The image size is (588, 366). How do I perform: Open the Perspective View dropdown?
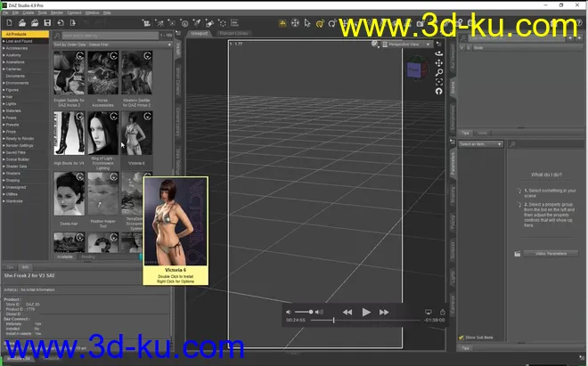404,43
